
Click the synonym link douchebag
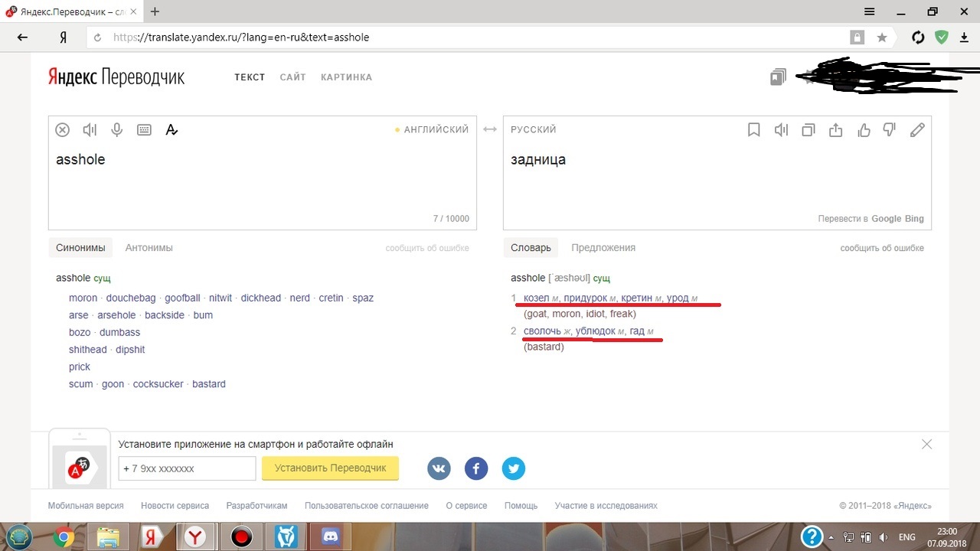coord(131,298)
